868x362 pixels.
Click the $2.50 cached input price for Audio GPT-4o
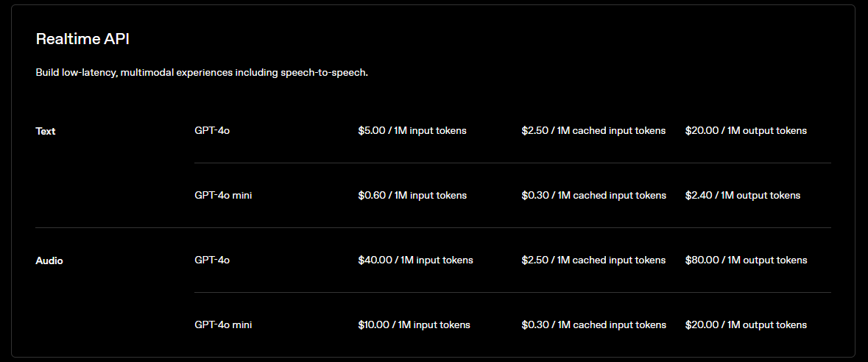tap(593, 260)
